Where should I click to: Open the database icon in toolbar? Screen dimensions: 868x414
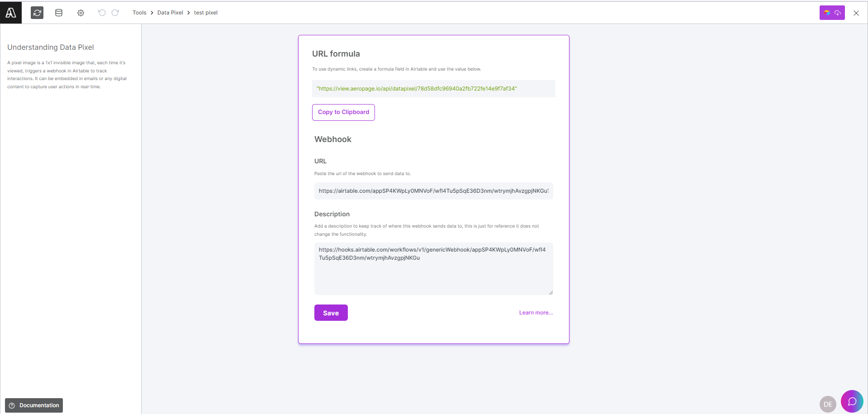coord(59,13)
